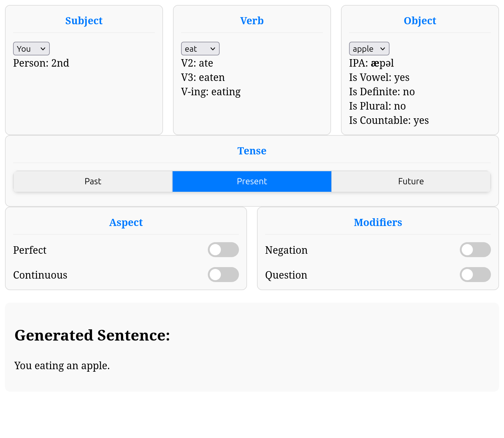Enable the Perfect aspect toggle
This screenshot has width=504, height=438.
223,250
